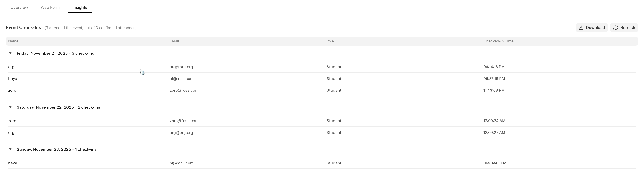Click the Event Check-Ins heading
The image size is (644, 177).
point(23,28)
